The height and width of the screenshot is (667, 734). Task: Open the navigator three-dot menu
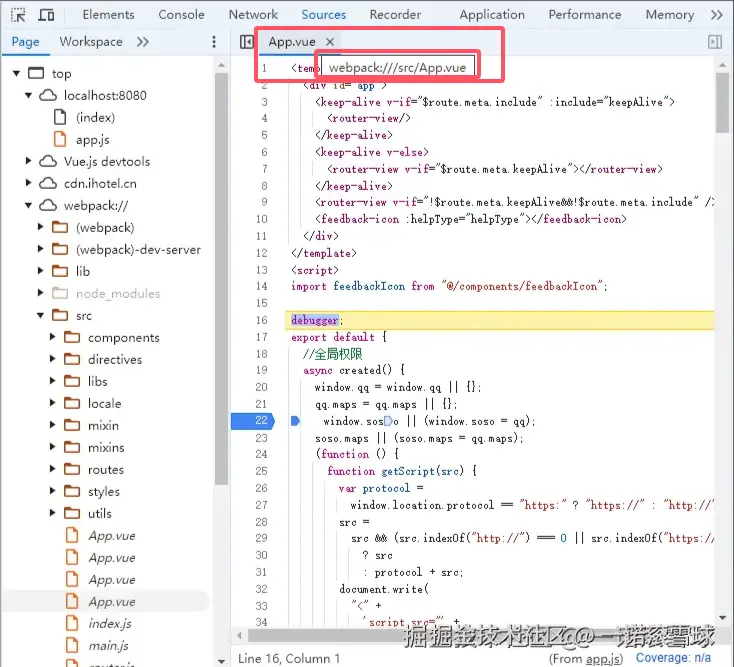[214, 42]
